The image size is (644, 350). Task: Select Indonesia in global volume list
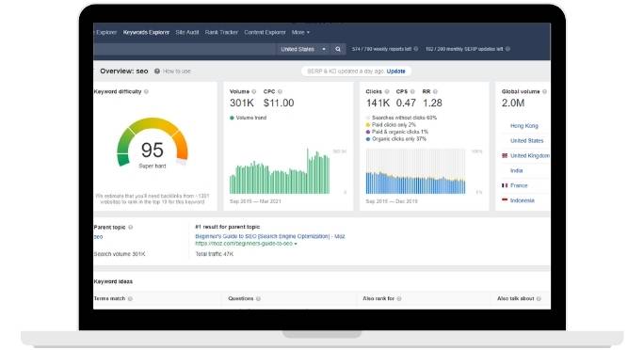pyautogui.click(x=523, y=200)
